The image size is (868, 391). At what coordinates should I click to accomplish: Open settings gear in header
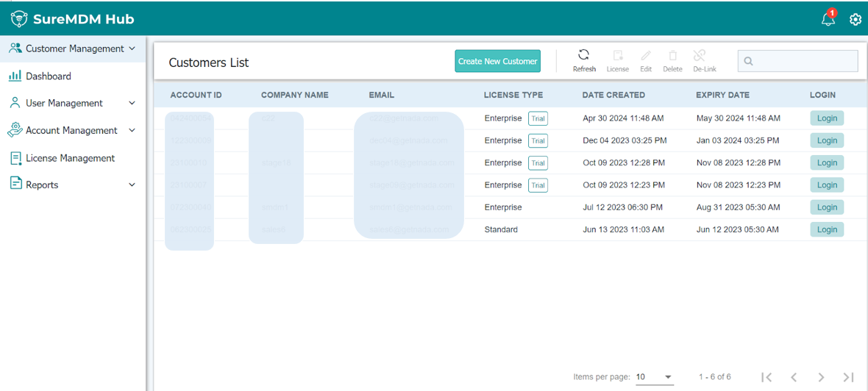(855, 20)
